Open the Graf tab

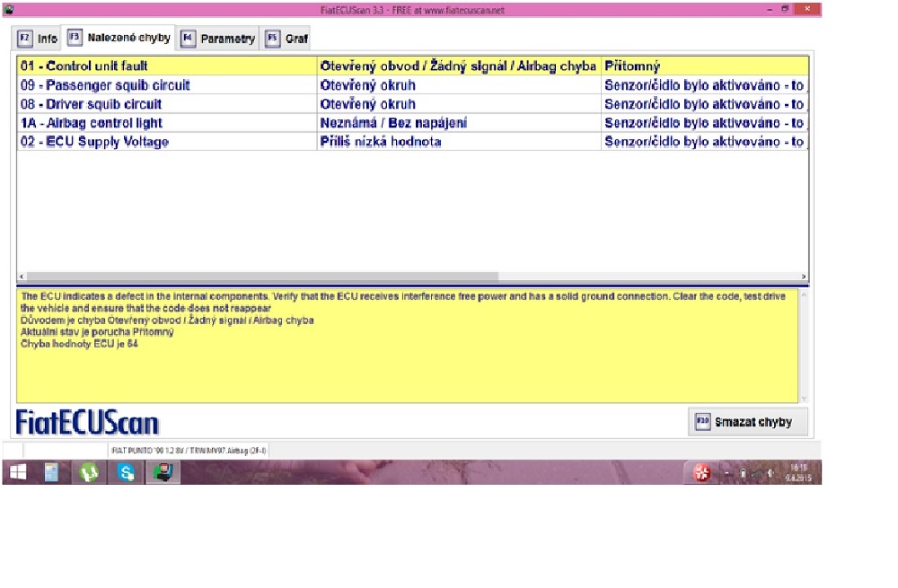tap(286, 39)
